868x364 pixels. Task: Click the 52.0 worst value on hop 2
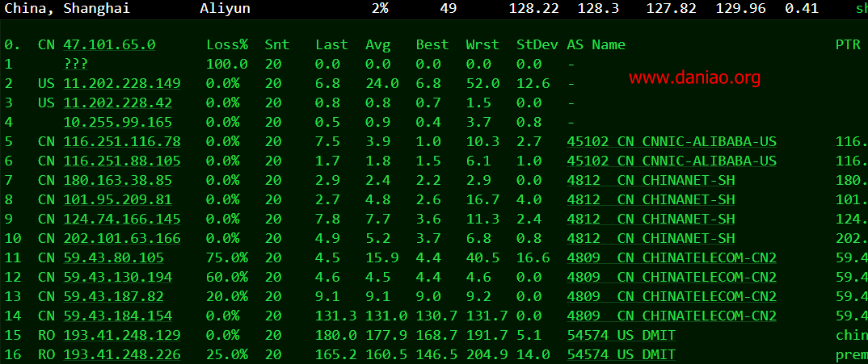point(482,83)
